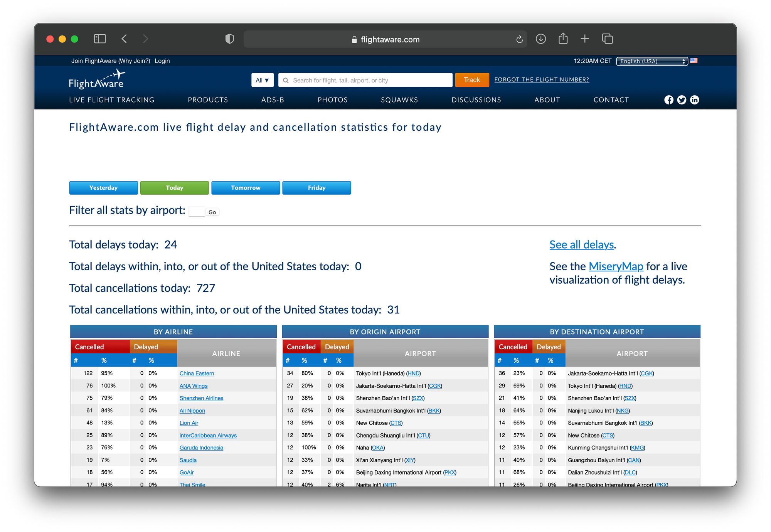Open the Contact menu
771x532 pixels.
coord(611,100)
